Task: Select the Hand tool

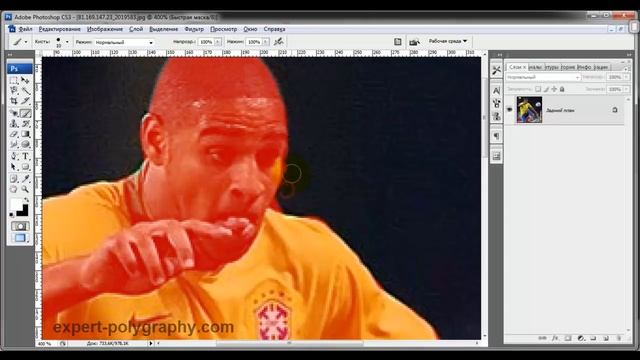Action: [x=14, y=189]
